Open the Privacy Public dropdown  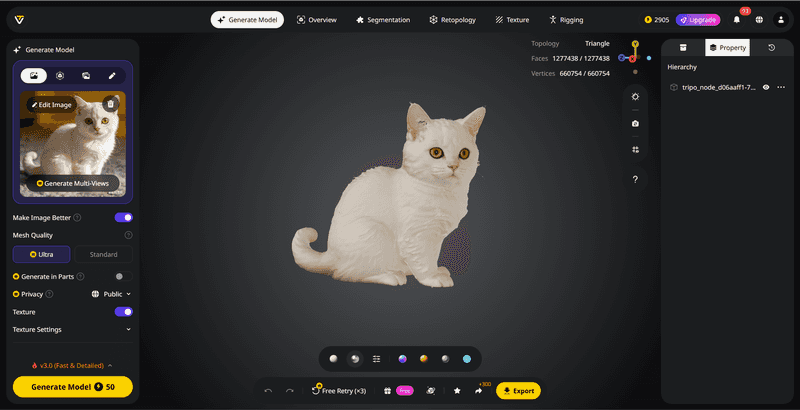pyautogui.click(x=111, y=294)
